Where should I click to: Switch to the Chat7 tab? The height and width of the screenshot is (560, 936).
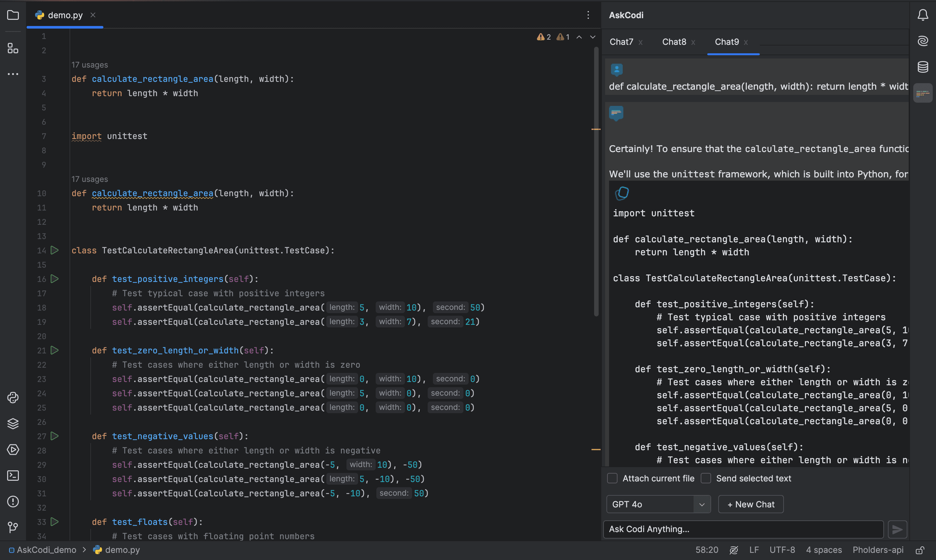click(x=621, y=42)
